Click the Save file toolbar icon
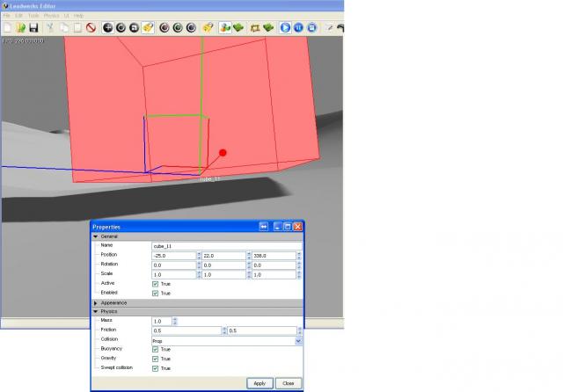 coord(33,28)
